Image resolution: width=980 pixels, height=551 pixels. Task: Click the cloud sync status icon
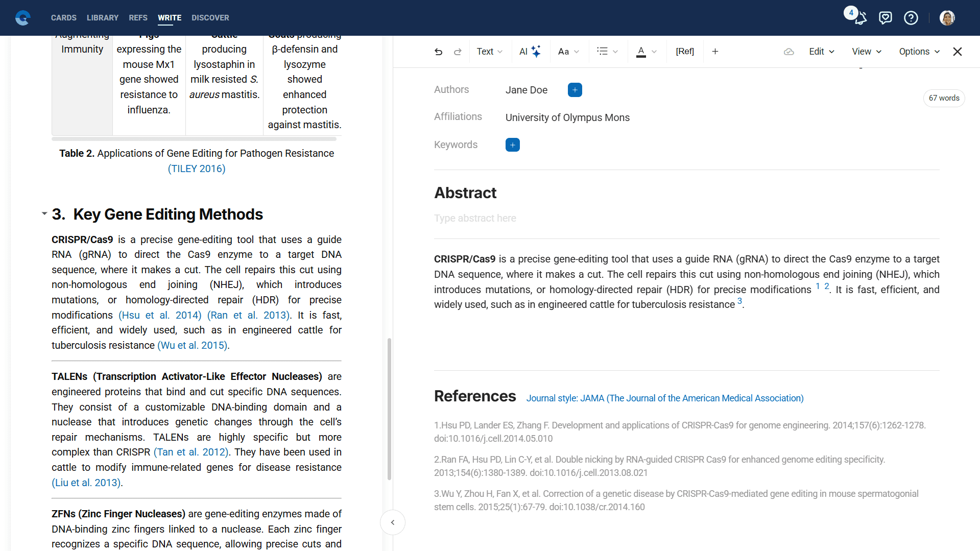pyautogui.click(x=788, y=52)
